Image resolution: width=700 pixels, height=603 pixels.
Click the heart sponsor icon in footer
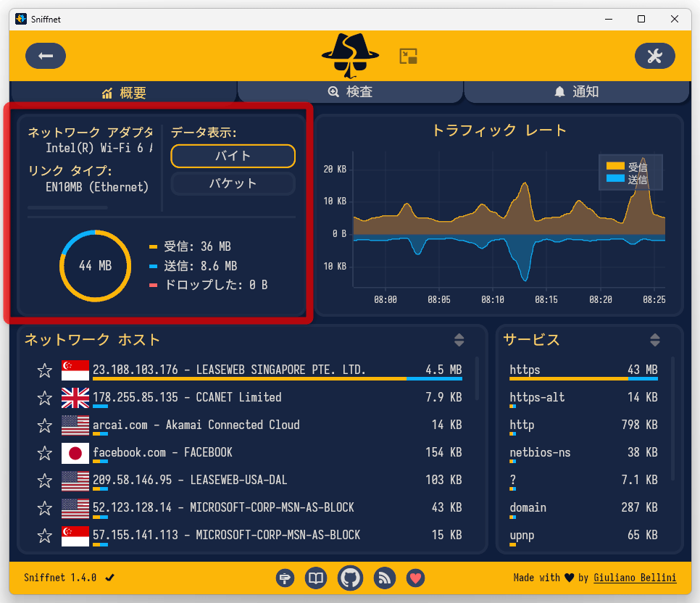pyautogui.click(x=416, y=578)
